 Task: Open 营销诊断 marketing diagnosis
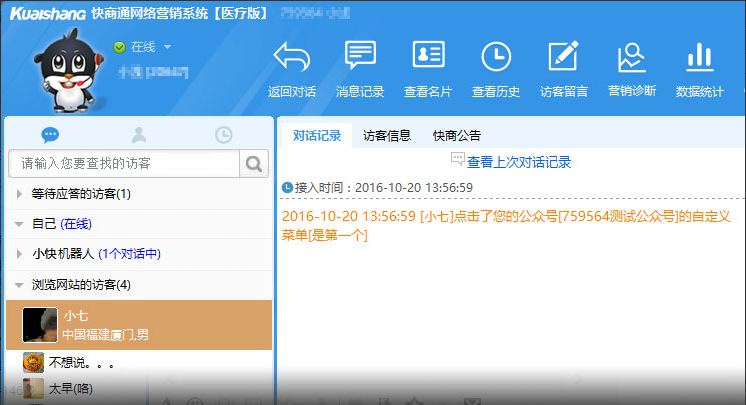click(x=632, y=58)
